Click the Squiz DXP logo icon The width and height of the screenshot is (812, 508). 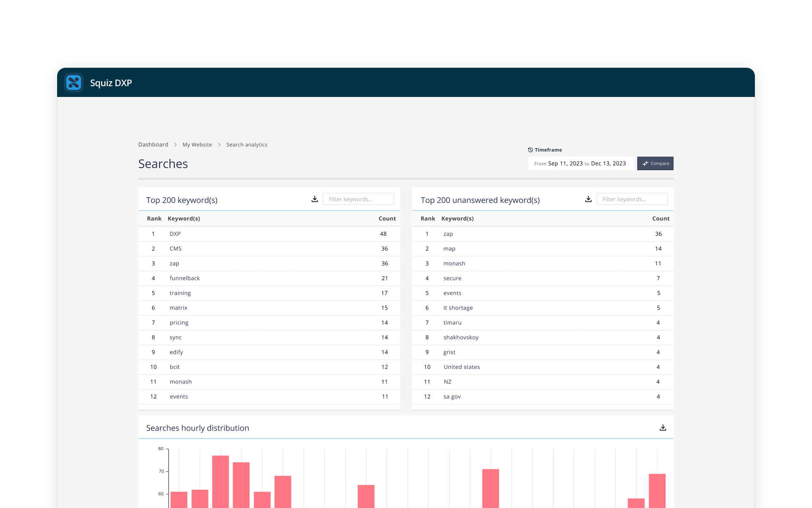(x=74, y=83)
